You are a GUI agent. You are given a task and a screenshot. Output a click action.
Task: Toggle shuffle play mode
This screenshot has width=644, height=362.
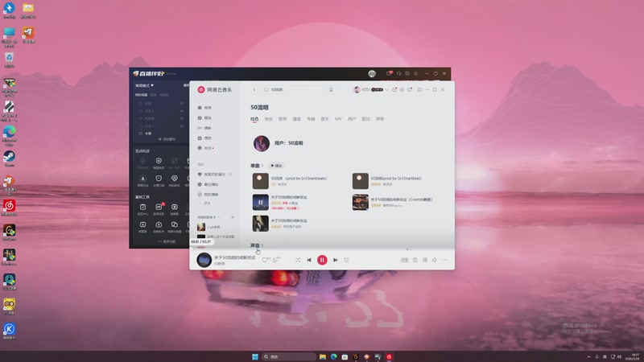298,260
